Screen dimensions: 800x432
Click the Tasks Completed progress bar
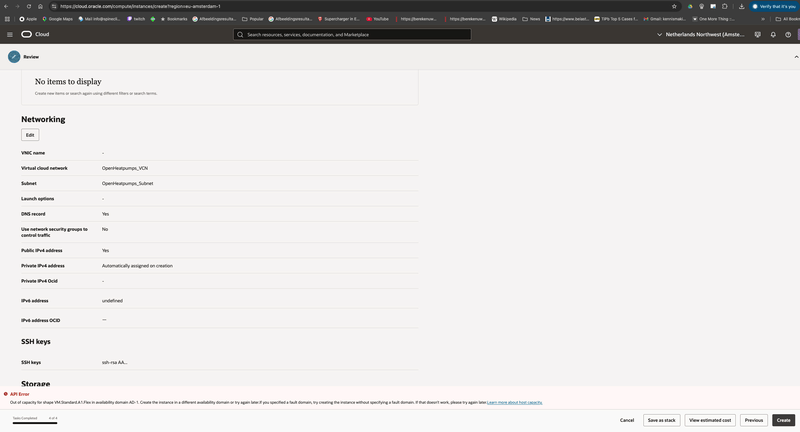click(x=35, y=422)
